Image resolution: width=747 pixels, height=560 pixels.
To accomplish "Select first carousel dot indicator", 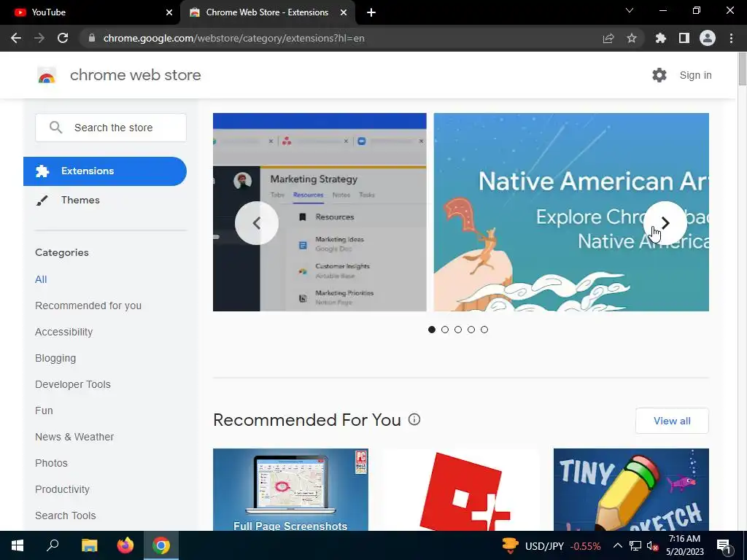I will [x=432, y=330].
